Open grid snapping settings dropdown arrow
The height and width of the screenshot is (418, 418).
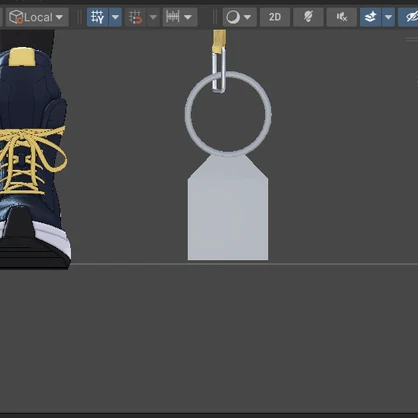(153, 17)
